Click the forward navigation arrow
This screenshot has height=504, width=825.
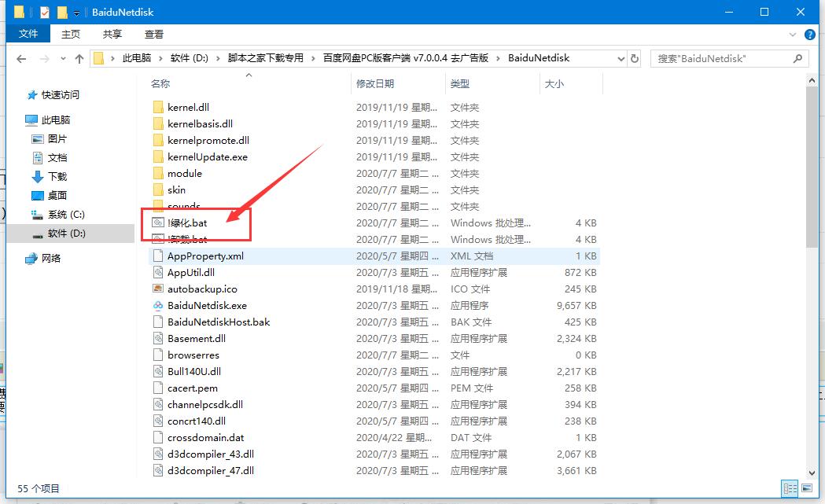[x=45, y=58]
